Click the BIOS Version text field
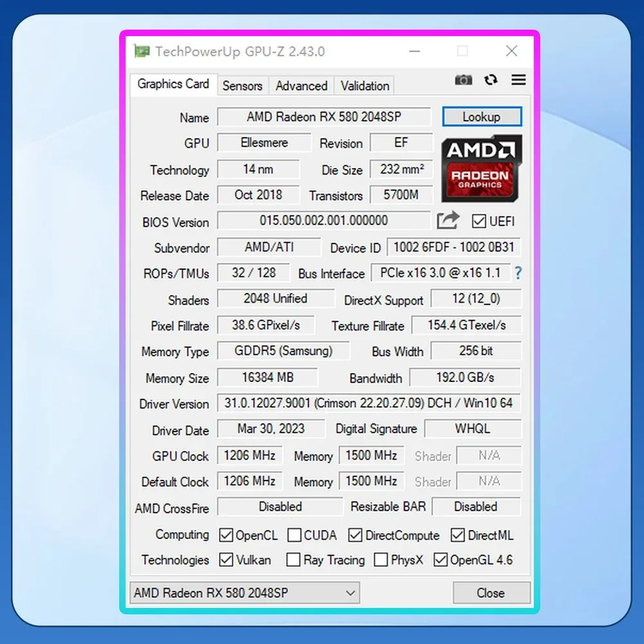Screen dimensions: 644x644 tap(323, 221)
